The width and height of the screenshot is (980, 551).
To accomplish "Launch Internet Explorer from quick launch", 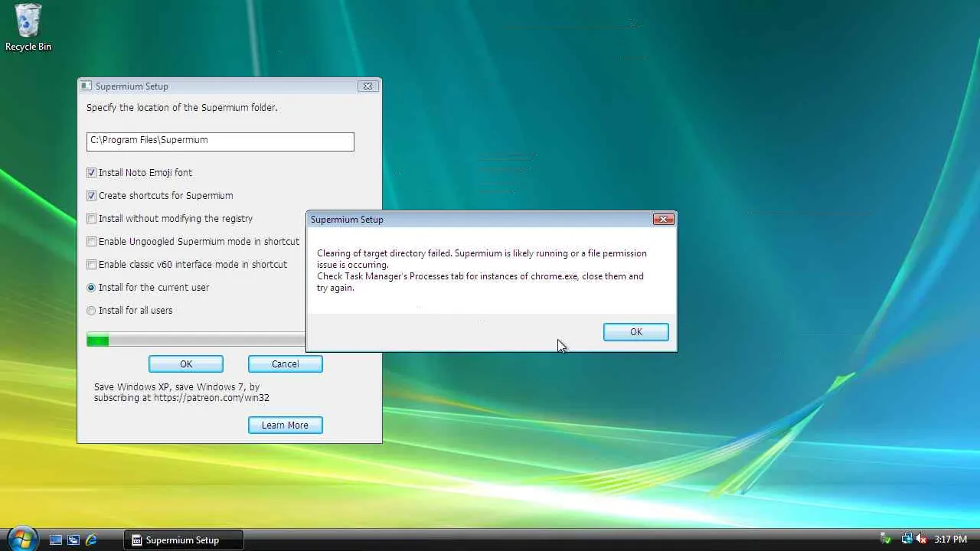I will pyautogui.click(x=91, y=540).
